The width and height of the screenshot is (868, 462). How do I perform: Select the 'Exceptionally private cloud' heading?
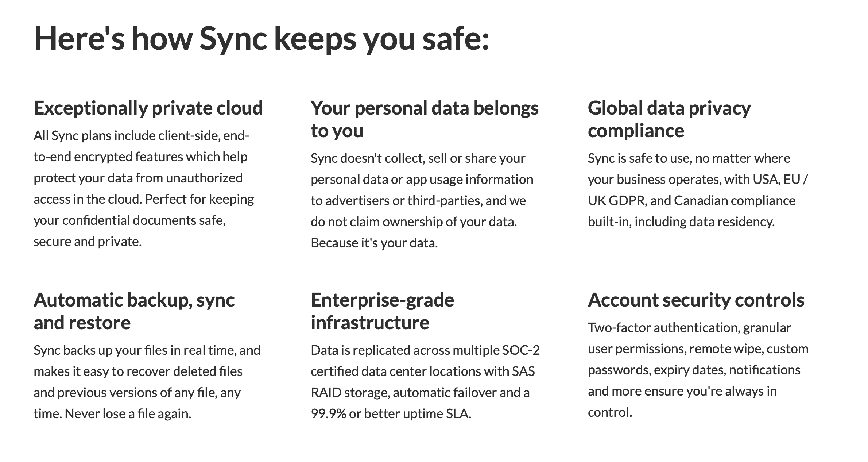coord(148,108)
